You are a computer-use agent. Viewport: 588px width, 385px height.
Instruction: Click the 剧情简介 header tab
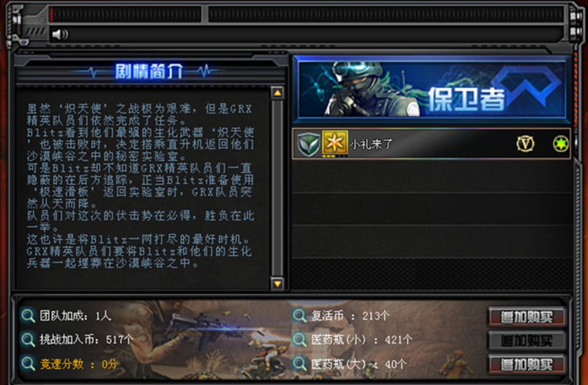point(149,71)
